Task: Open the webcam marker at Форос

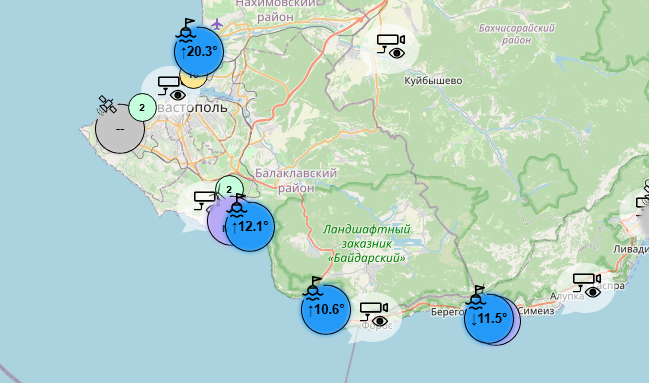Action: pos(375,316)
